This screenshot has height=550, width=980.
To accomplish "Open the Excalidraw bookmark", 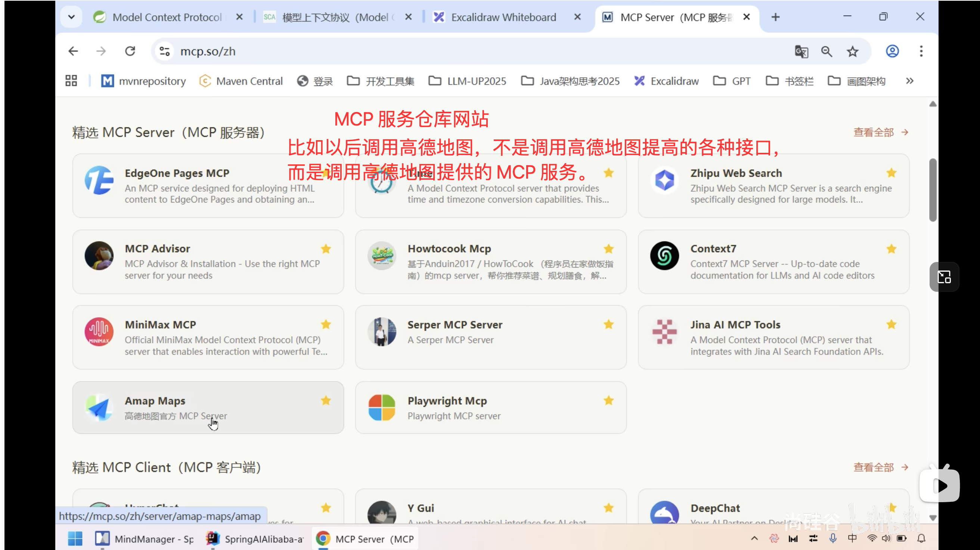I will tap(666, 81).
